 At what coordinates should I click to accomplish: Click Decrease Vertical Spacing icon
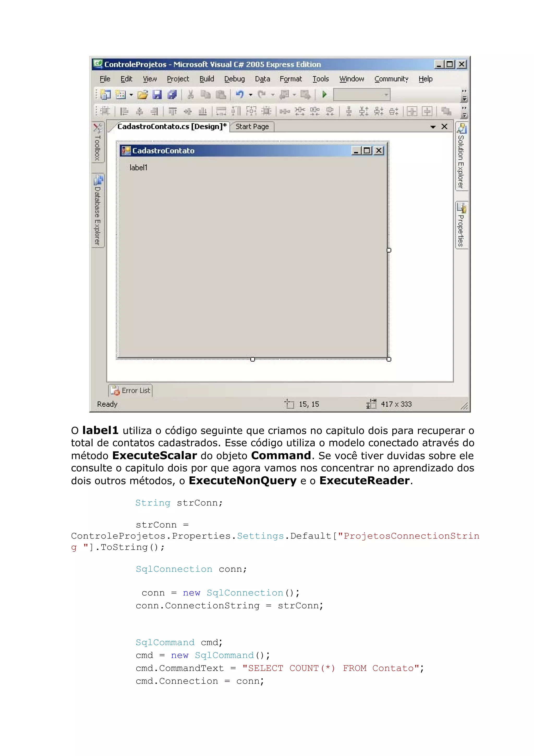click(379, 111)
